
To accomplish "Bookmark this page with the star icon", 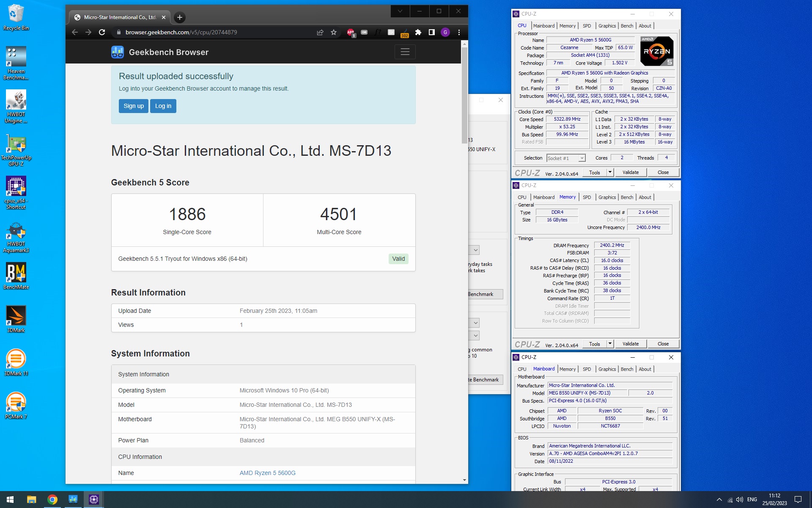I will [x=334, y=32].
